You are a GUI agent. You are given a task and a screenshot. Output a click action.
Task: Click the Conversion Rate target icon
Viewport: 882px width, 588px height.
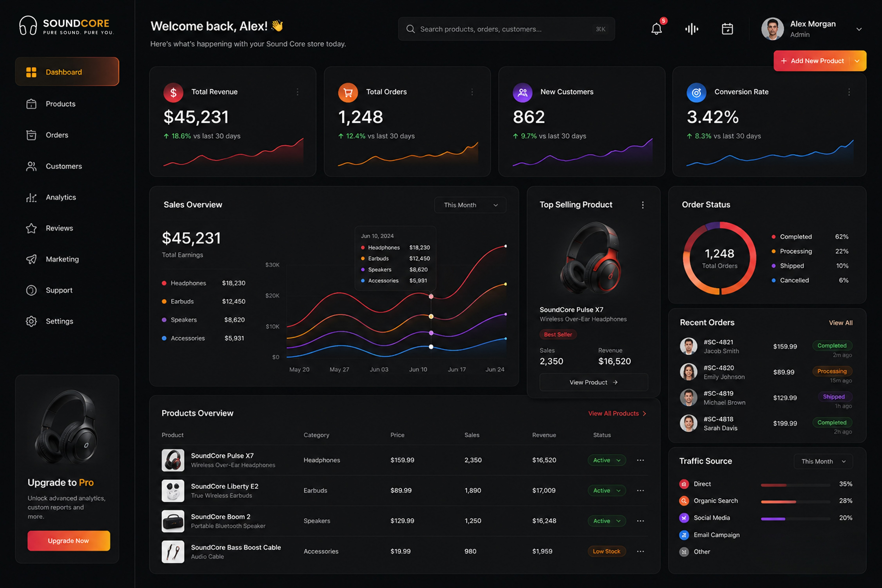(x=696, y=92)
